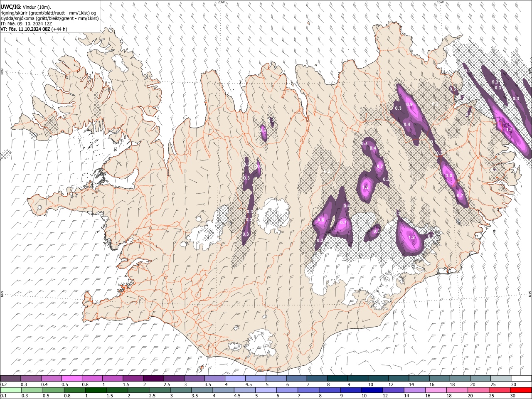The height and width of the screenshot is (399, 532).
Task: Click the 'VT: Fös. 11.10.2024 08Z (+44 h)' line
Action: (x=34, y=29)
